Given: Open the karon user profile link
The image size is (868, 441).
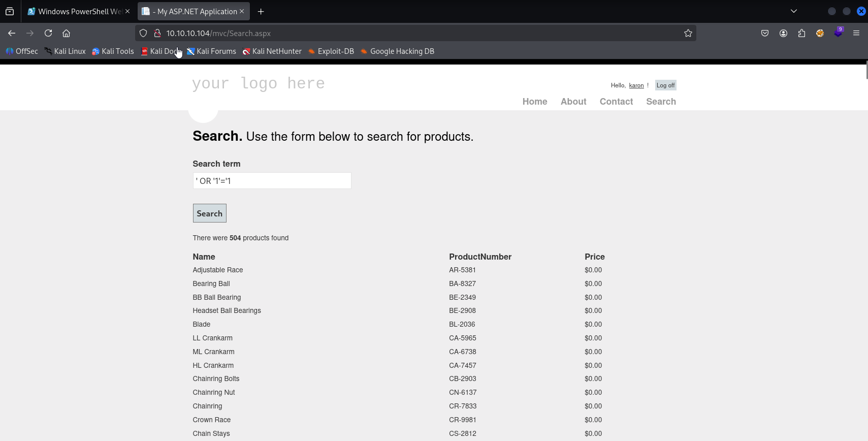Looking at the screenshot, I should [636, 85].
